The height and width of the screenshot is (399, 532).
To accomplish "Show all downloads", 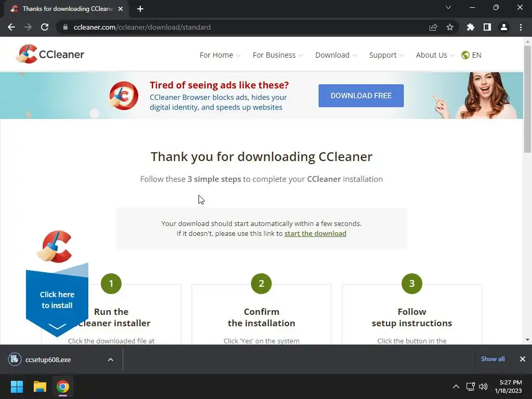I will 493,359.
